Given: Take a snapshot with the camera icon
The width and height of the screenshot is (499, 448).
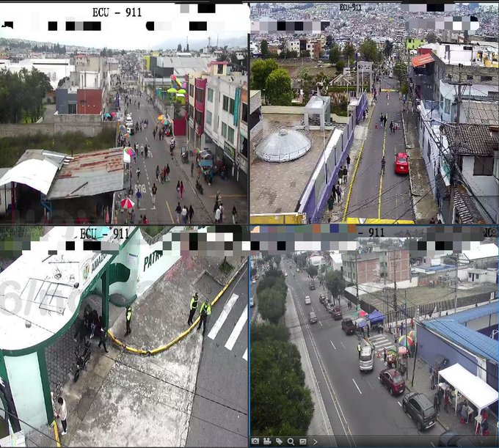Looking at the screenshot, I should [x=255, y=441].
